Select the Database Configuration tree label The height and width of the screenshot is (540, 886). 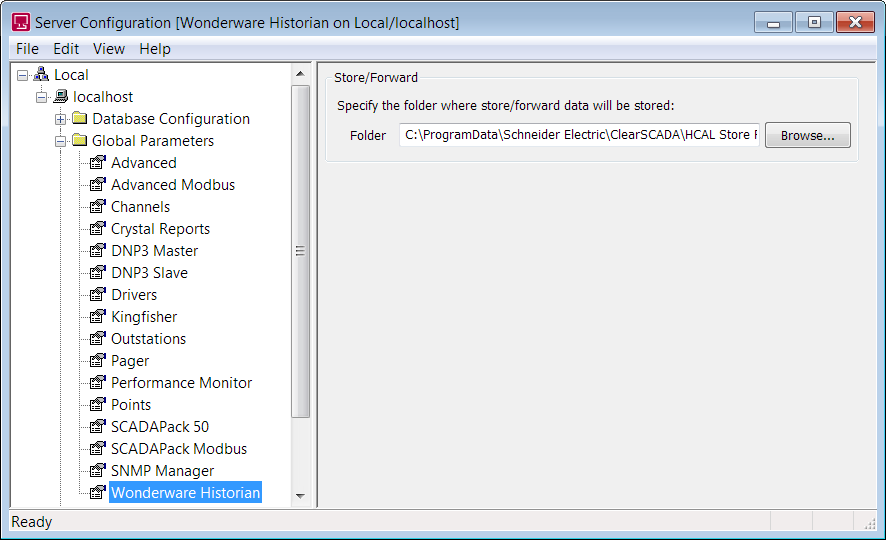point(171,119)
